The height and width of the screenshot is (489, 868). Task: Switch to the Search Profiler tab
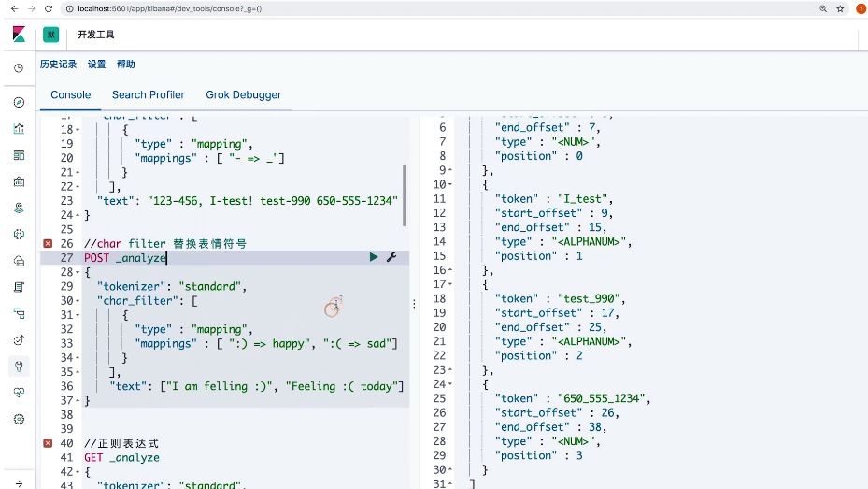(148, 94)
